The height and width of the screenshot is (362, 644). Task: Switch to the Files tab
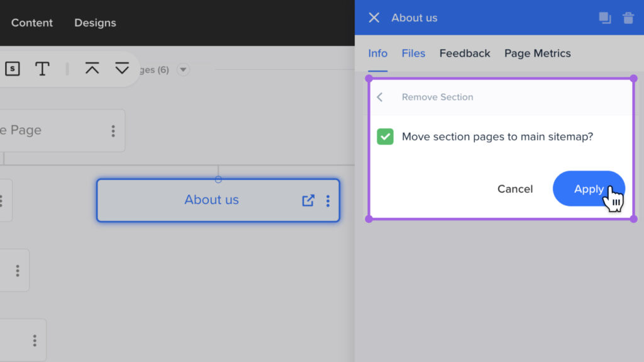[x=413, y=54]
